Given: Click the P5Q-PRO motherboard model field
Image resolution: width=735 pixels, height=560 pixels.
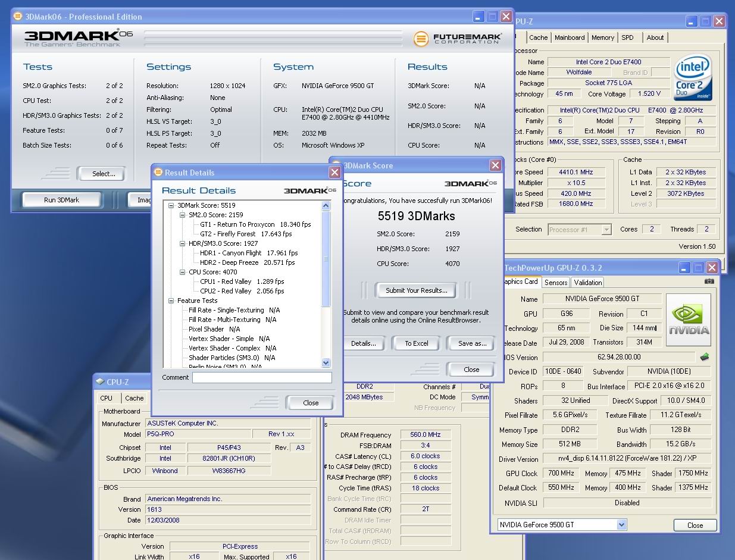Looking at the screenshot, I should pyautogui.click(x=198, y=434).
